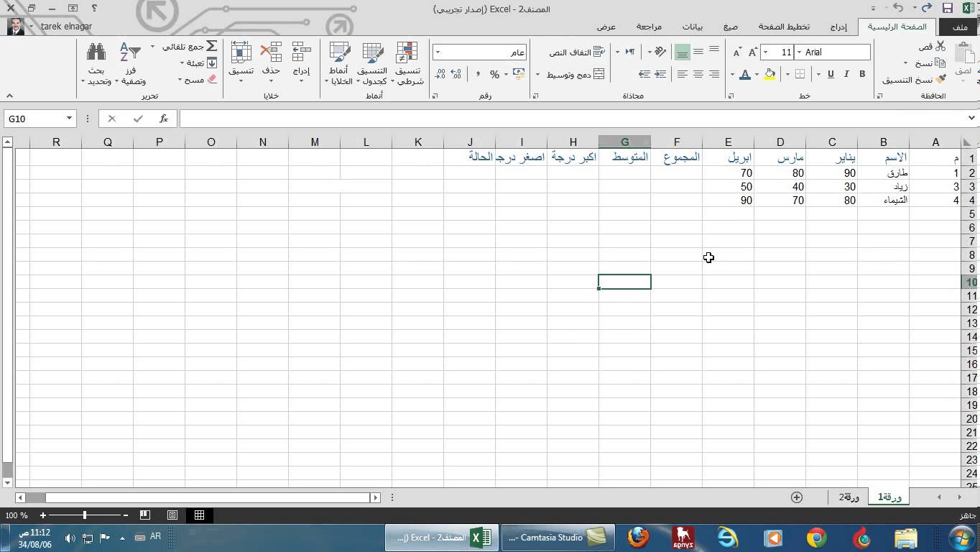Open the font size 11 dropdown
The width and height of the screenshot is (980, 552).
(765, 52)
